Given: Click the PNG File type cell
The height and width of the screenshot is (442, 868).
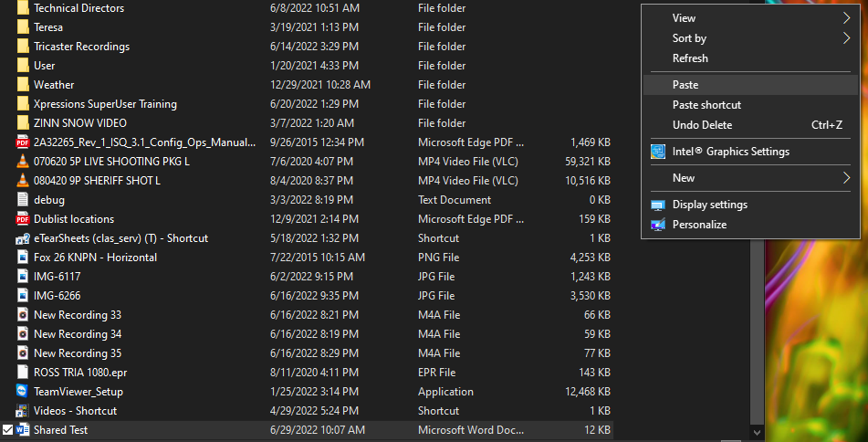Looking at the screenshot, I should (438, 258).
